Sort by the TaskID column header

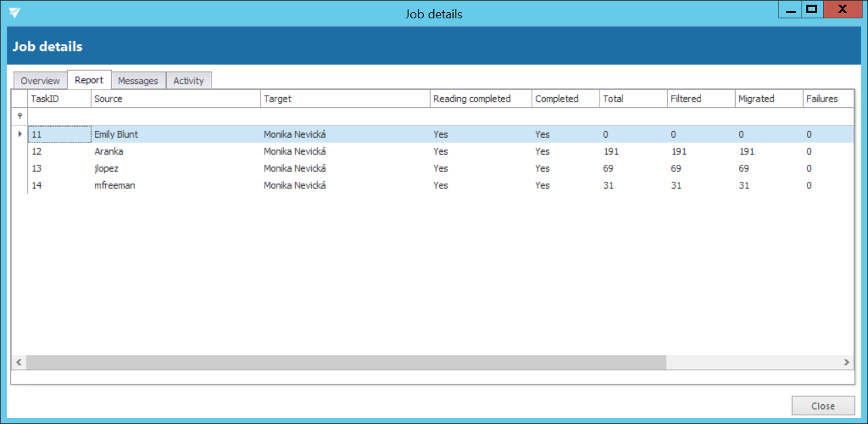click(59, 99)
